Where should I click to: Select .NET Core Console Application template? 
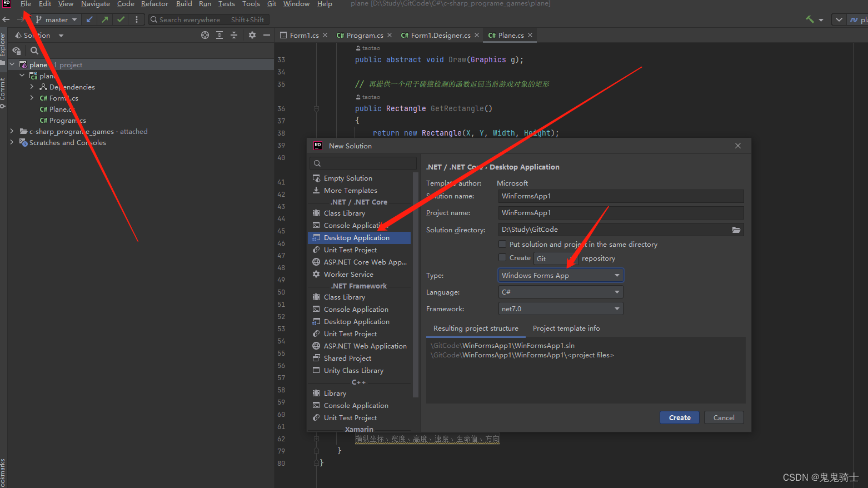pos(360,225)
